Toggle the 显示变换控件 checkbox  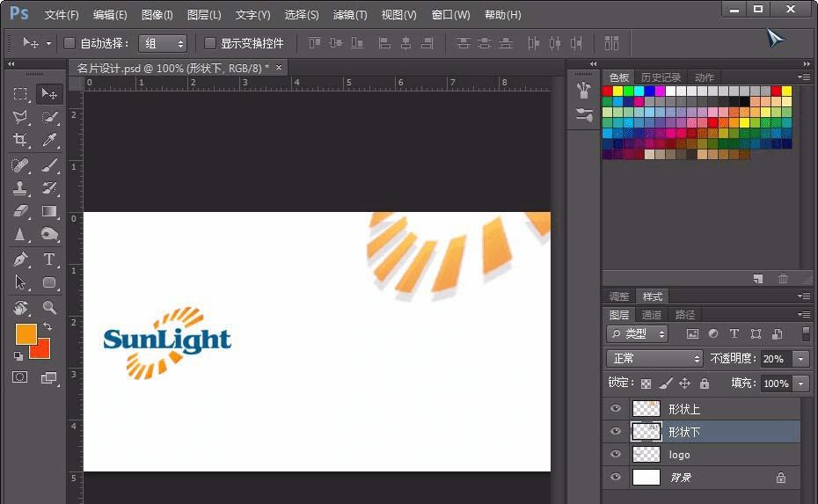coord(210,43)
